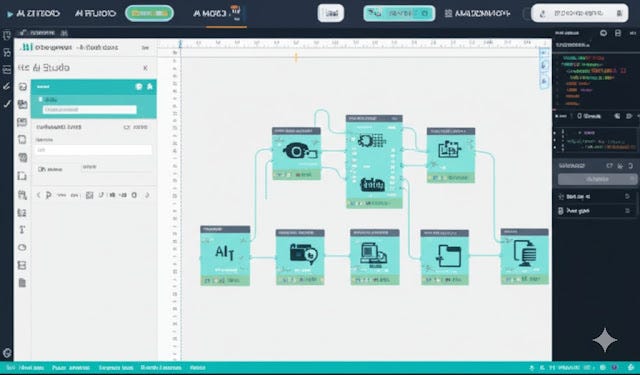The height and width of the screenshot is (375, 640).
Task: Click the small white button in the top bar
Action: pos(331,13)
